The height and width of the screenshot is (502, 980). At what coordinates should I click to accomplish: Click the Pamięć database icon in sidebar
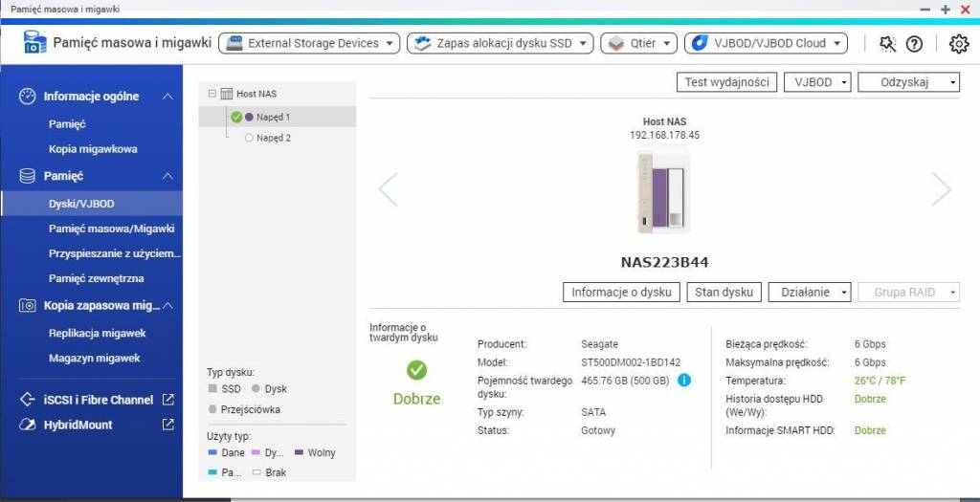[x=28, y=176]
